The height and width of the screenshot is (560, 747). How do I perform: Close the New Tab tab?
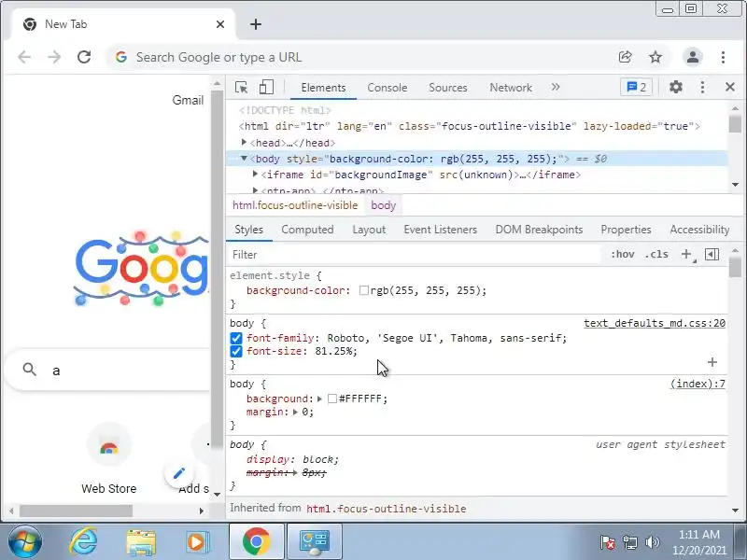(220, 24)
